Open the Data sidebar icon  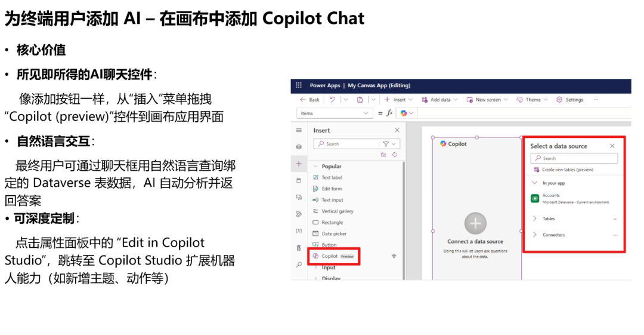coord(299,180)
